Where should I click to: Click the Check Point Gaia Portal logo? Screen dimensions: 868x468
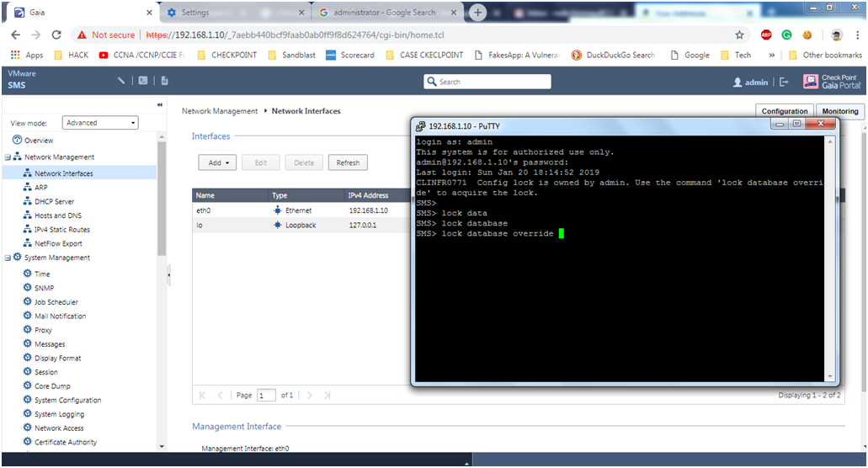click(833, 82)
